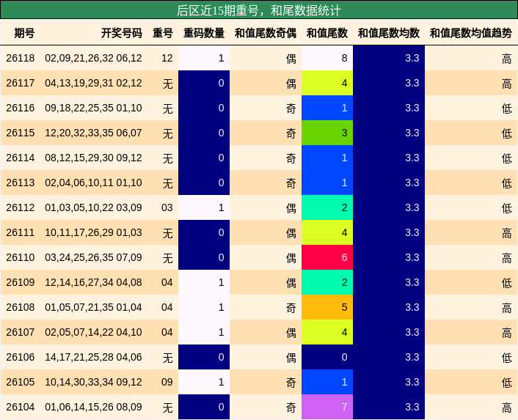Click parity 偶 in row 26117

click(x=291, y=83)
